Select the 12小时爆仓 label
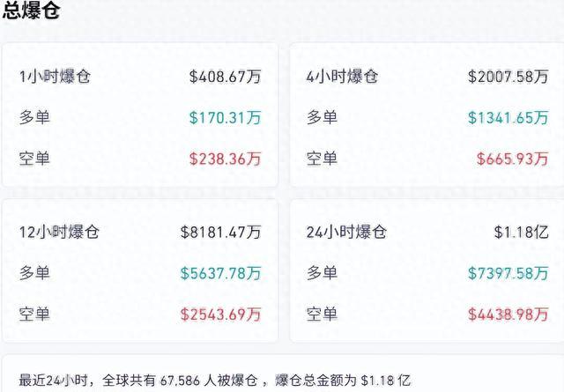The width and height of the screenshot is (564, 392). 59,232
